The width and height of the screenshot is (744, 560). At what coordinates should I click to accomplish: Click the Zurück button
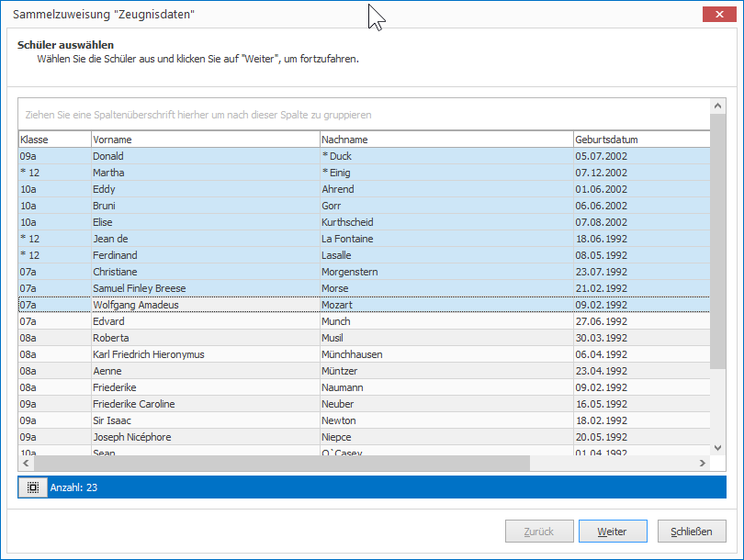tap(539, 532)
